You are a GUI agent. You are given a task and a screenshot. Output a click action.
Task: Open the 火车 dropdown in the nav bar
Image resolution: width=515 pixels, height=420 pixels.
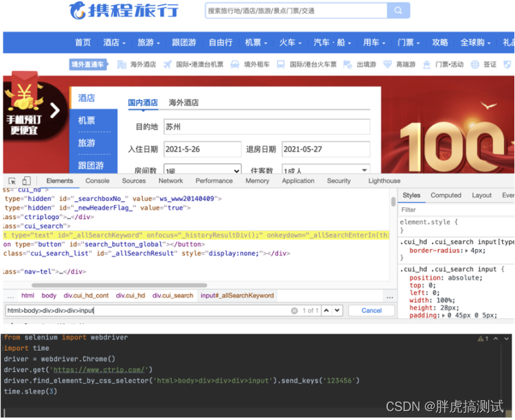[x=290, y=43]
